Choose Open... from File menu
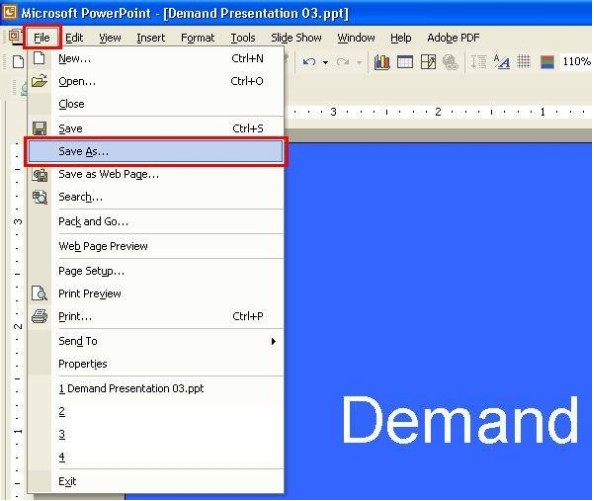594x501 pixels. coord(156,81)
